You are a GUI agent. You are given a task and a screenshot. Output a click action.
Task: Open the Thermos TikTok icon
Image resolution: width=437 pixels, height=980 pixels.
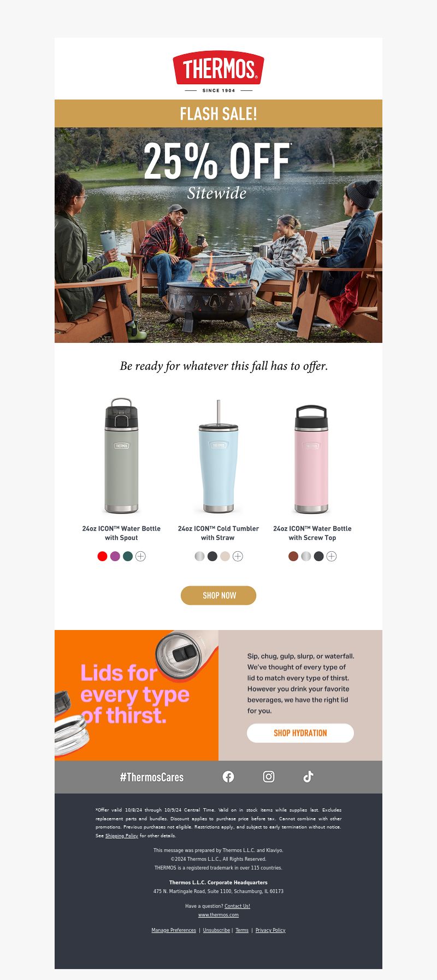(308, 777)
